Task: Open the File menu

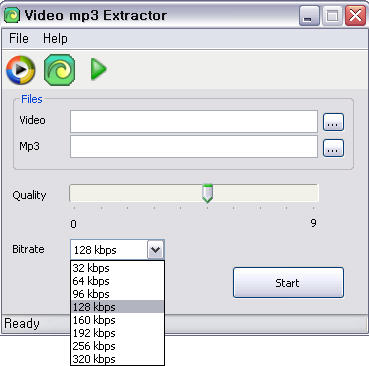Action: (x=19, y=39)
